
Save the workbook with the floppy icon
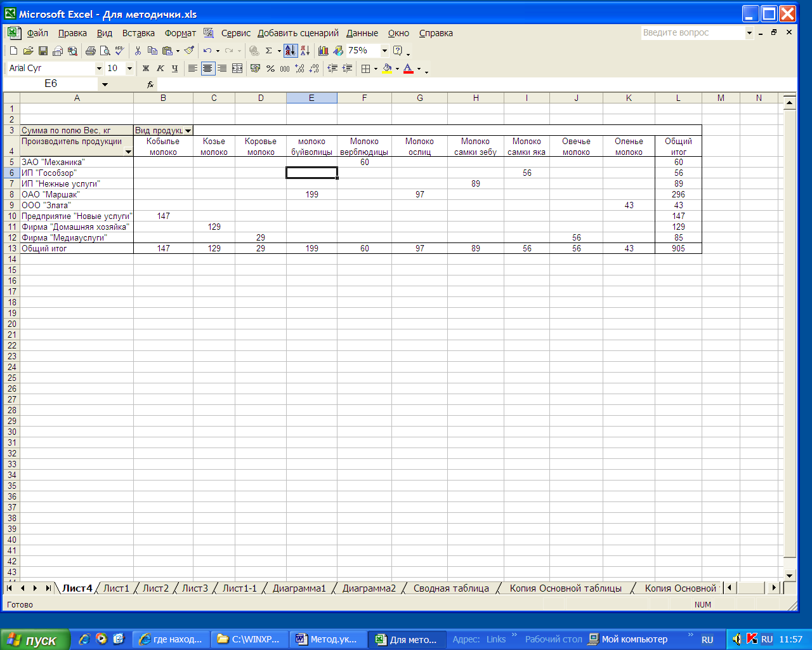point(43,51)
